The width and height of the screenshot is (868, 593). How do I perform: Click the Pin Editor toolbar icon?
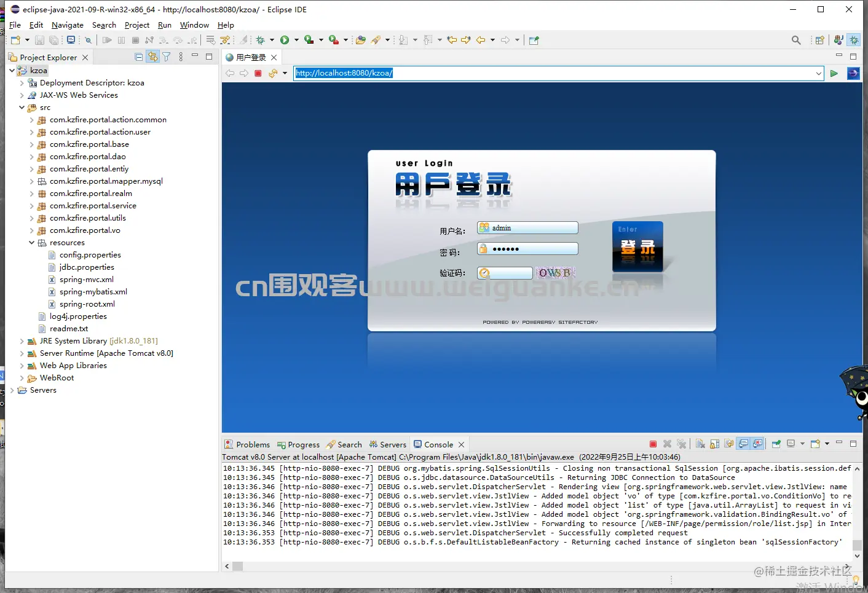(x=534, y=40)
